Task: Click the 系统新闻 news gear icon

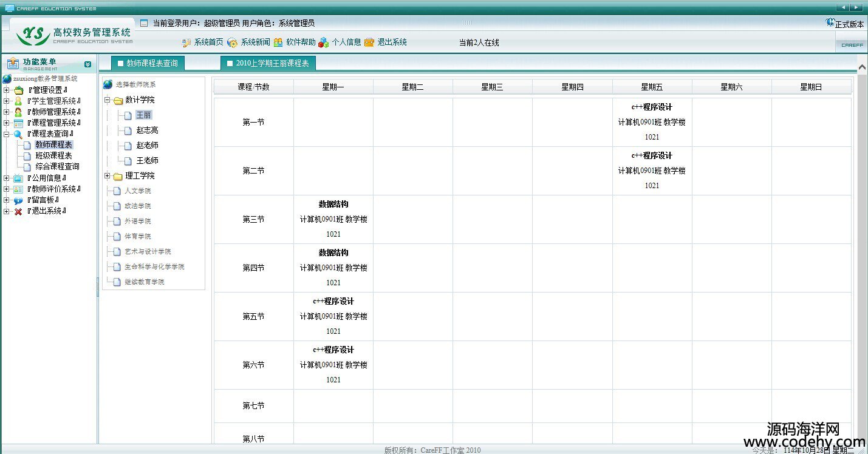Action: click(232, 42)
